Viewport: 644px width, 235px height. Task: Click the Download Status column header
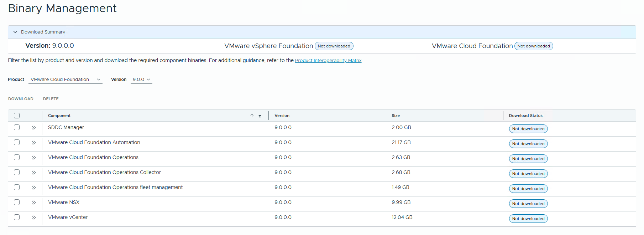click(525, 116)
